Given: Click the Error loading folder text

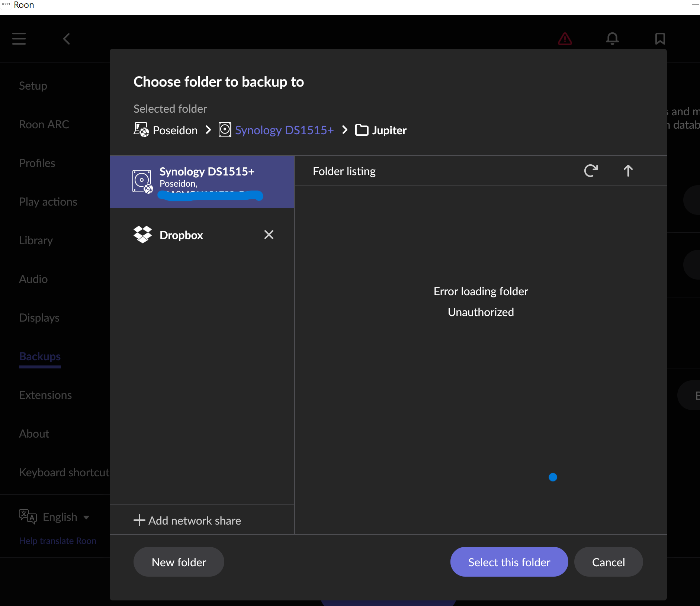Looking at the screenshot, I should pyautogui.click(x=481, y=291).
